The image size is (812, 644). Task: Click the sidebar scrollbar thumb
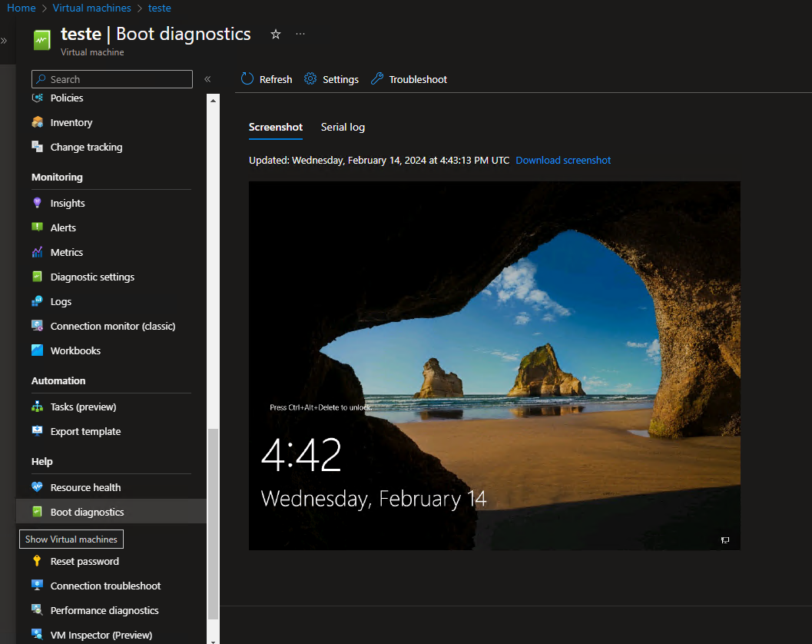pyautogui.click(x=214, y=523)
